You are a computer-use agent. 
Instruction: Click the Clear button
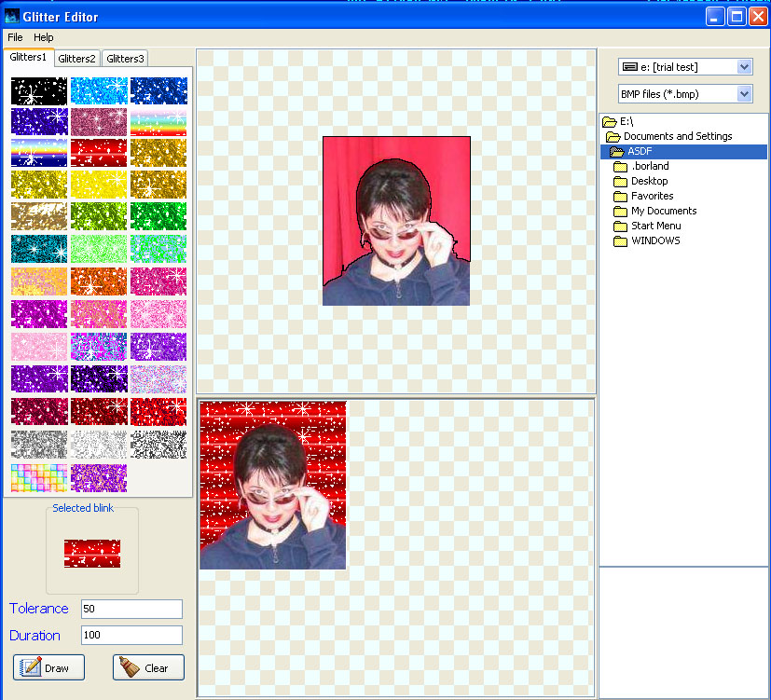147,667
